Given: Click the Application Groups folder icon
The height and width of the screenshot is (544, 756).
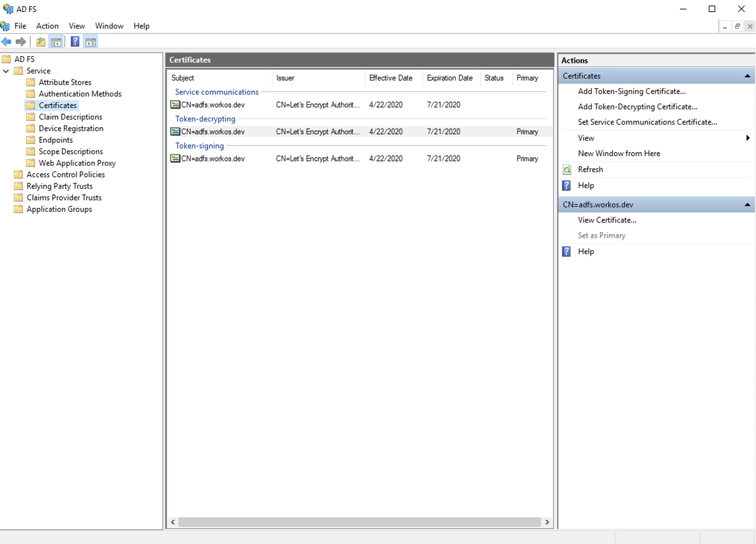Looking at the screenshot, I should tap(18, 209).
